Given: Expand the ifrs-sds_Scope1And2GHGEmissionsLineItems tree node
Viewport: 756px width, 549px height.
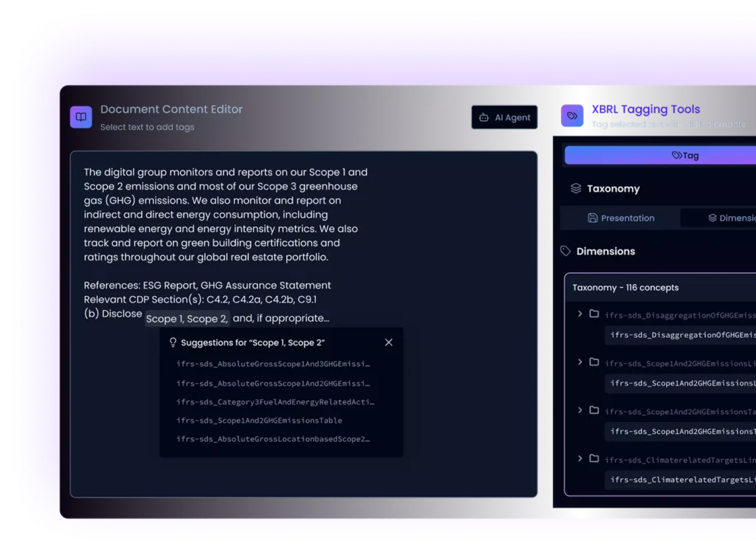Looking at the screenshot, I should click(580, 362).
